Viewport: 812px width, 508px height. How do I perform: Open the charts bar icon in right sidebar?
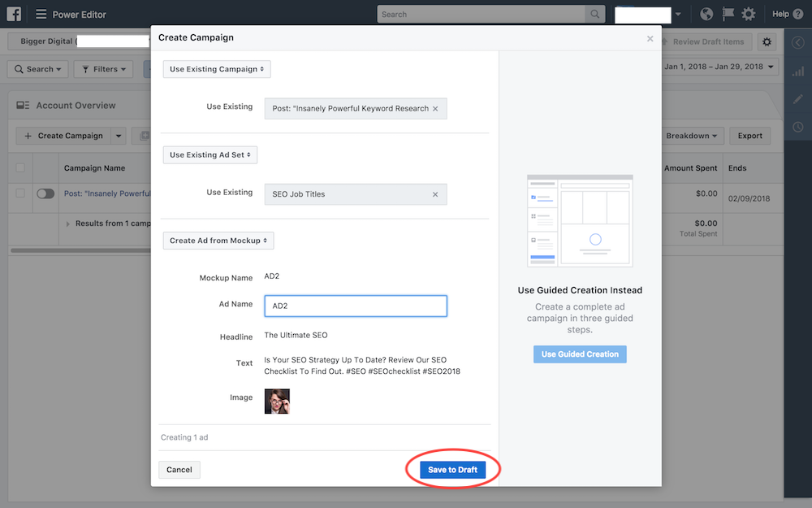pyautogui.click(x=798, y=71)
